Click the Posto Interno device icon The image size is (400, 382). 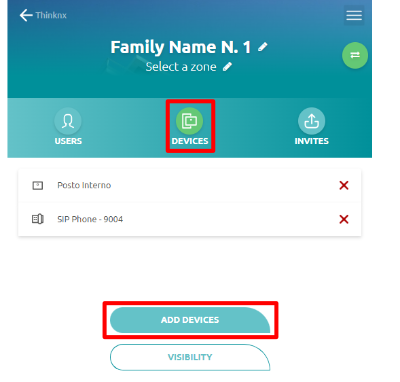point(38,185)
